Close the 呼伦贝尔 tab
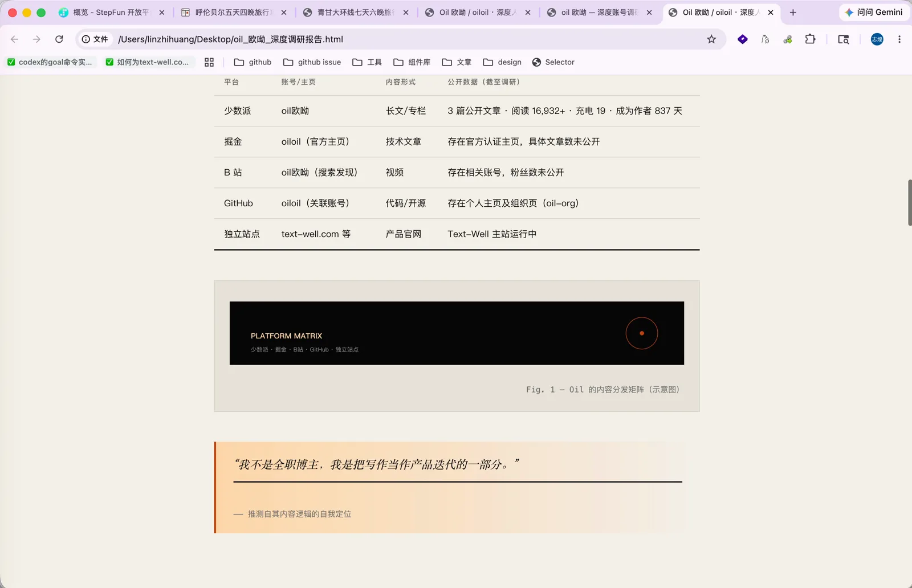This screenshot has height=588, width=912. click(x=284, y=13)
